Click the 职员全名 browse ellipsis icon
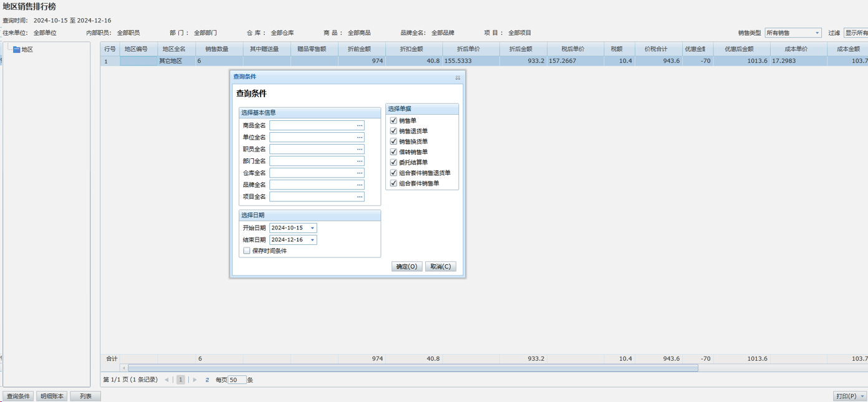868x402 pixels. coord(359,149)
